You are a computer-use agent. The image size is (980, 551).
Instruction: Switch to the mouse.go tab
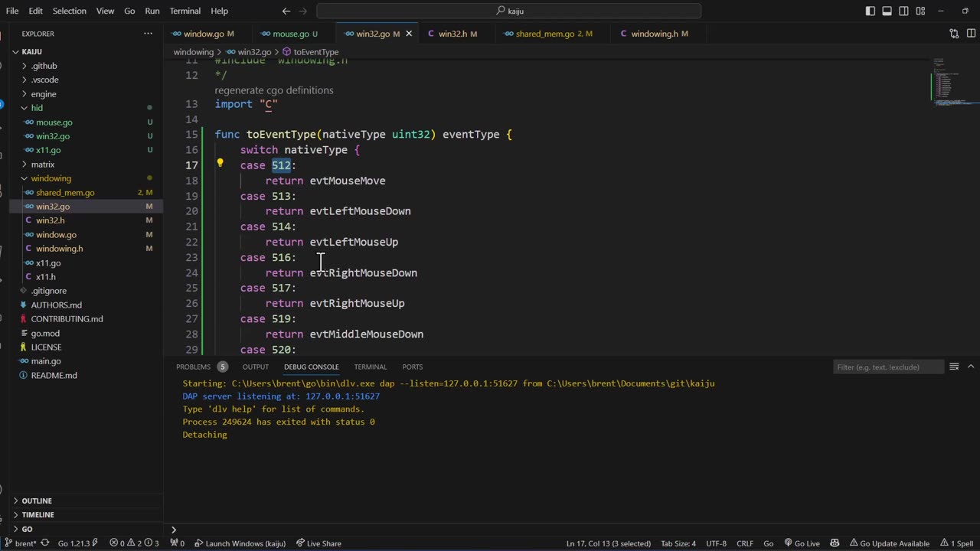click(x=289, y=34)
